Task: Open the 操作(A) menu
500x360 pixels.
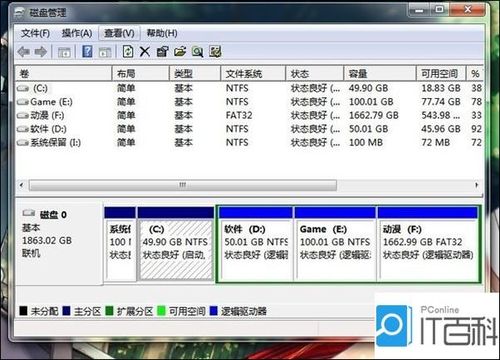Action: click(77, 33)
